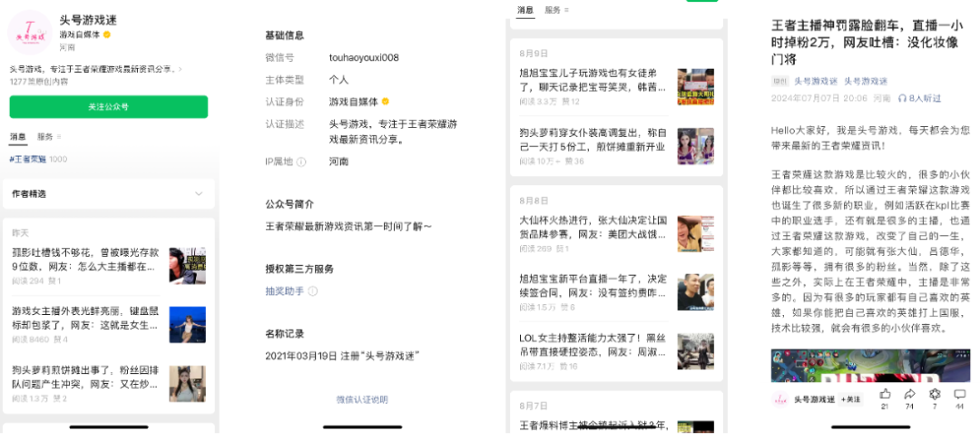This screenshot has height=443, width=980.
Task: Open thumbnail of 游戏女主播外表光鲜亮丽 article
Action: [x=187, y=324]
